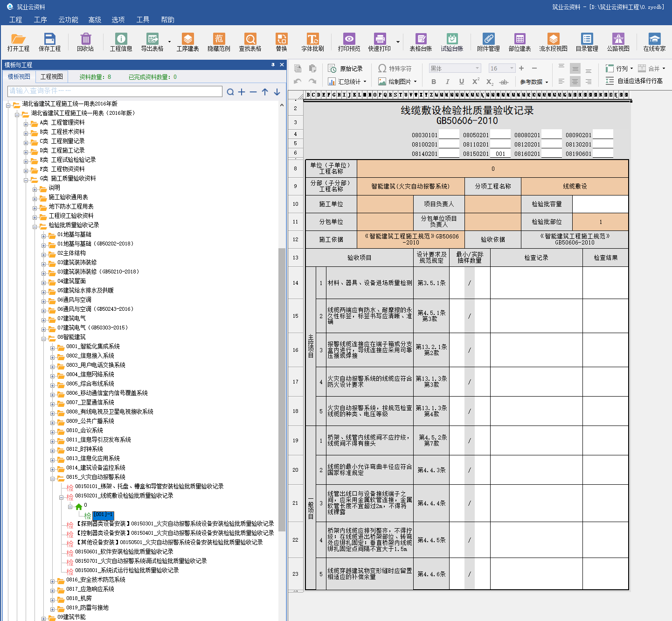Screen dimensions: 672x621
Task: Toggle bold formatting
Action: 434,82
